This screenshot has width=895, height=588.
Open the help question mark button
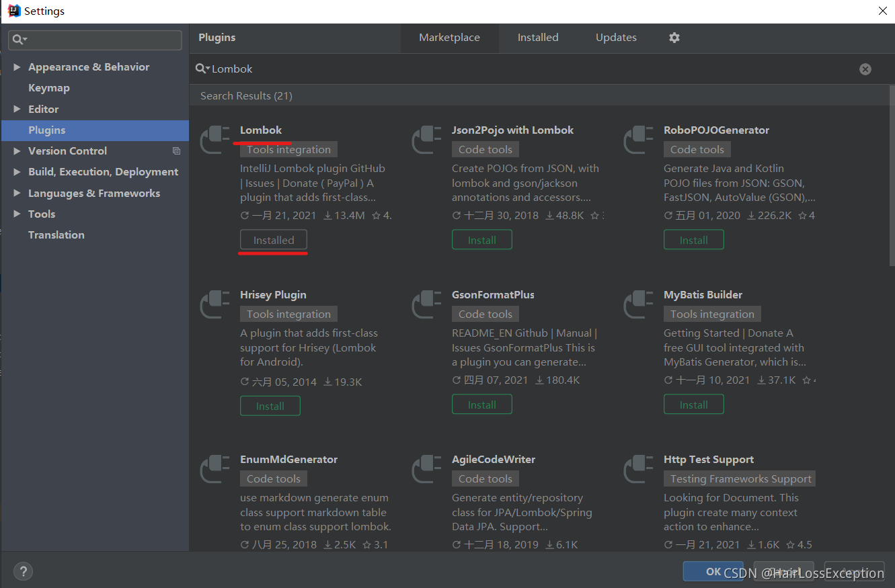pyautogui.click(x=23, y=571)
